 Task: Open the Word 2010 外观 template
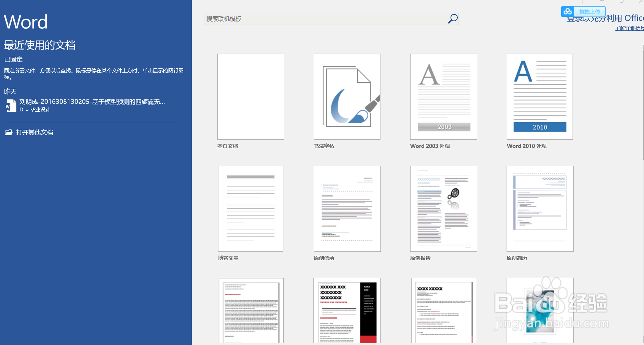[x=540, y=97]
